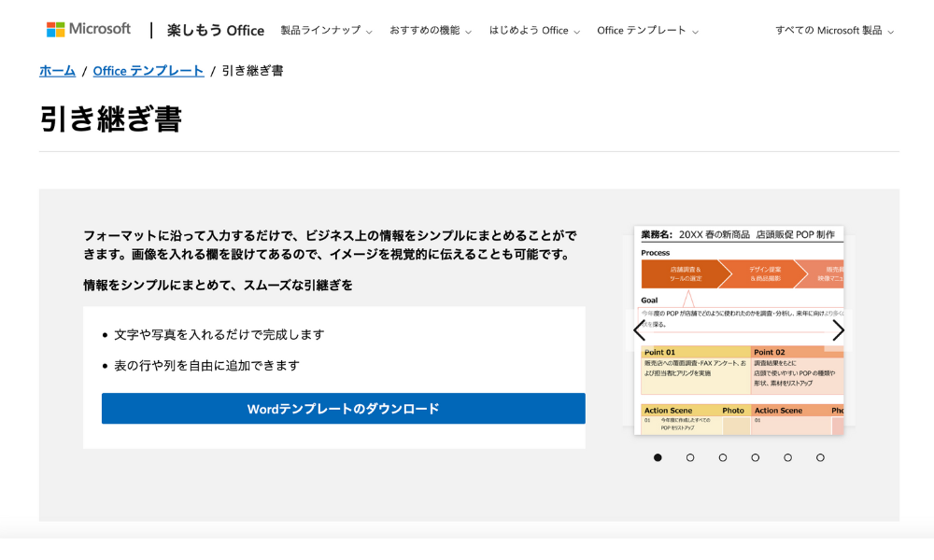934x560 pixels.
Task: Click the 引き継ぎ書 breadcrumb text
Action: click(x=250, y=70)
